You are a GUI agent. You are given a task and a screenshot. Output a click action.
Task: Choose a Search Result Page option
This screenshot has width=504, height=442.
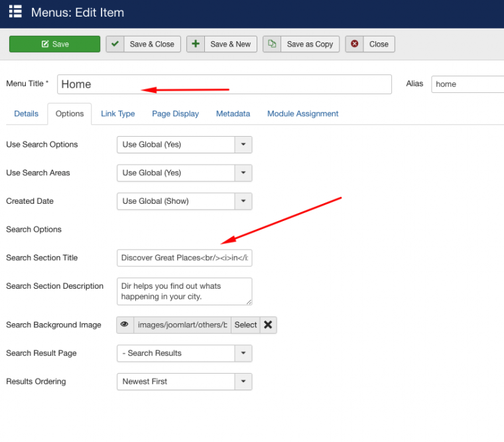pyautogui.click(x=184, y=353)
